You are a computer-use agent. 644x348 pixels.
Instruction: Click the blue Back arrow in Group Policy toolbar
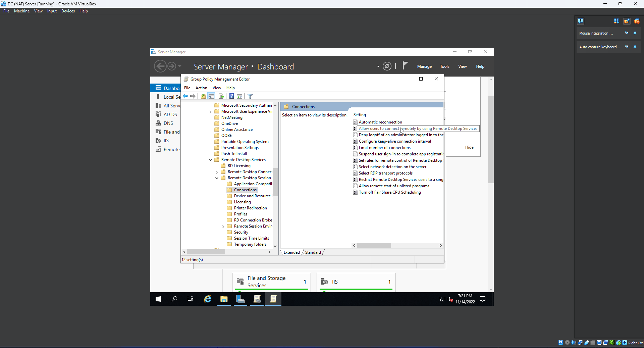pyautogui.click(x=185, y=96)
